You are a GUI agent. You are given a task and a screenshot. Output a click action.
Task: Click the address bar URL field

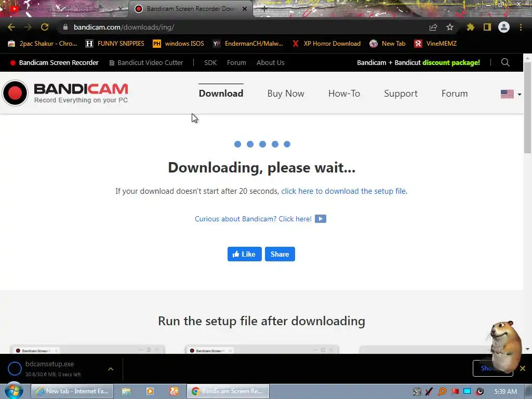pos(244,27)
